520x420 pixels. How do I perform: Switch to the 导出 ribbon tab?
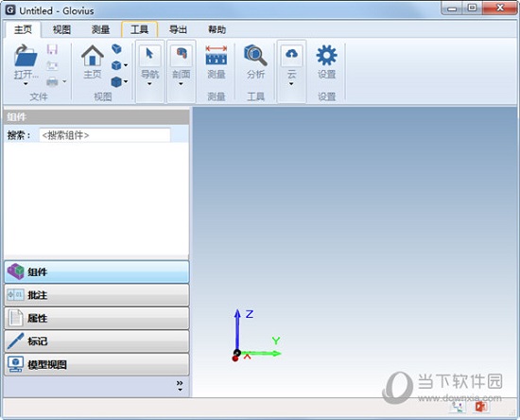178,29
